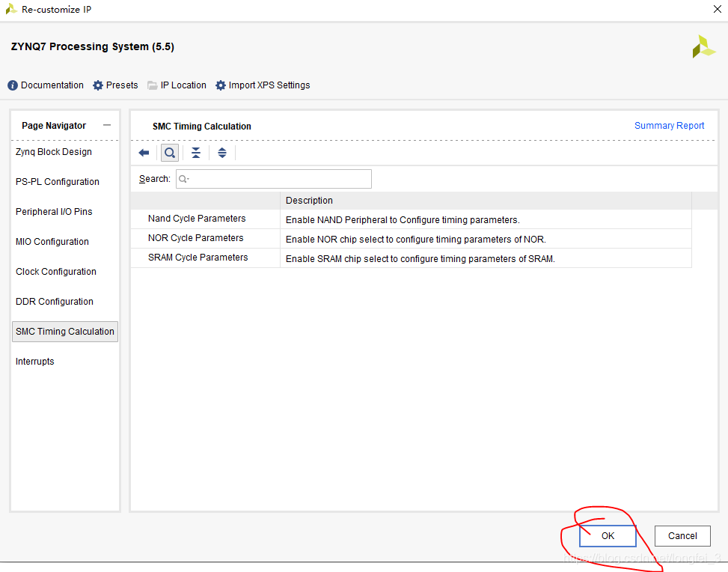Click the search field magnifier dropdown icon
The image size is (728, 572).
184,179
